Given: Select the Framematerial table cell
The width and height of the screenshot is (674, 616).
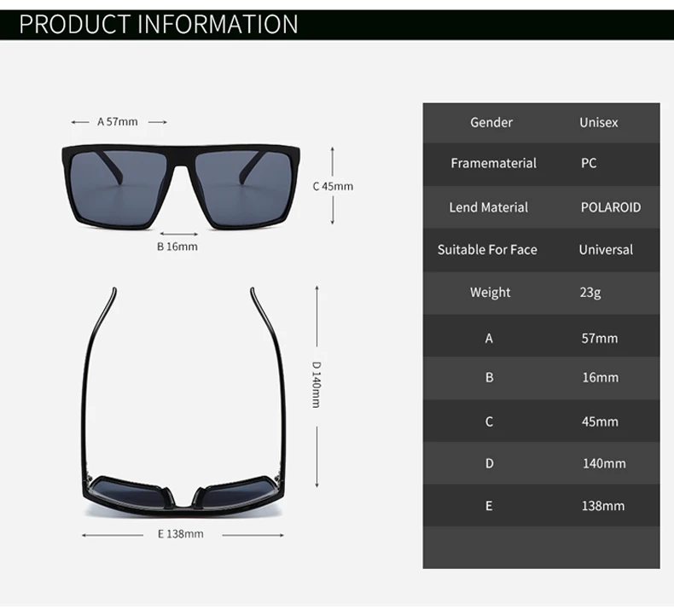Looking at the screenshot, I should tap(493, 163).
